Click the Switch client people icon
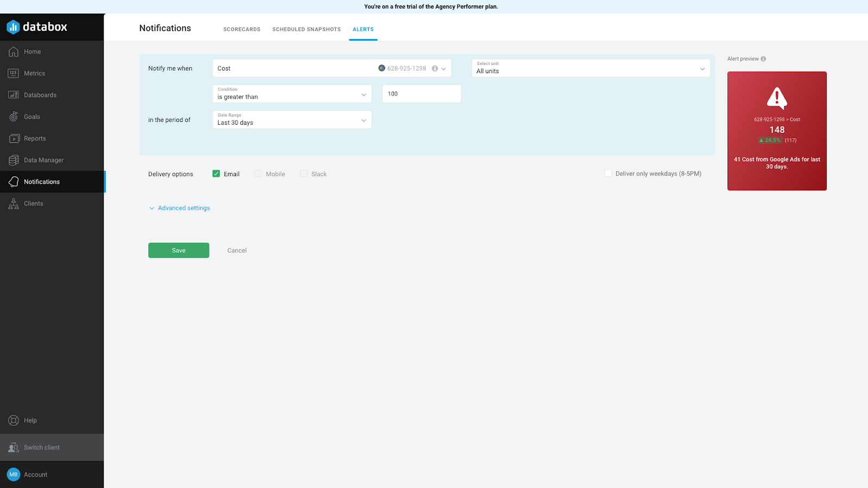 [x=14, y=447]
